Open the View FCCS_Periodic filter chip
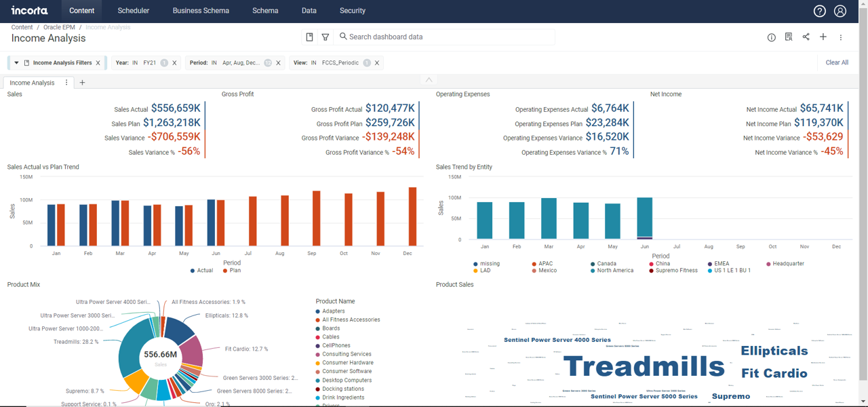This screenshot has height=407, width=868. [x=336, y=63]
